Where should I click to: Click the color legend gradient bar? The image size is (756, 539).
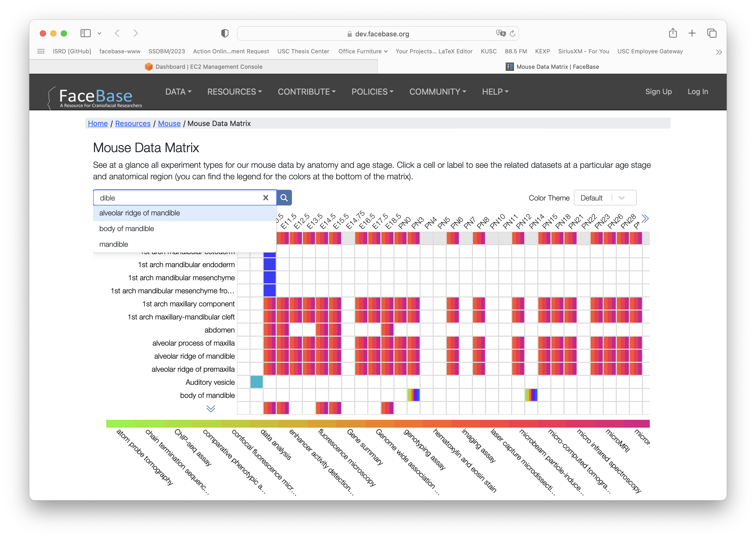377,424
